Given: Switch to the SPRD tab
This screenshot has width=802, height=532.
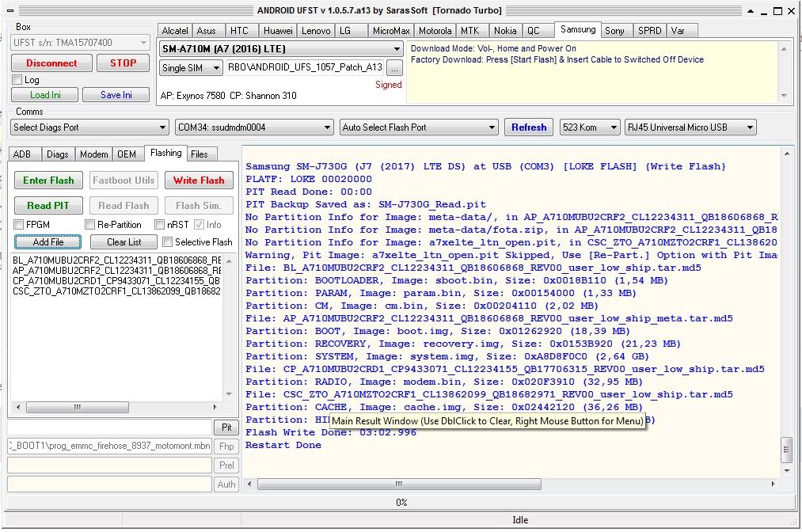Looking at the screenshot, I should [x=650, y=31].
